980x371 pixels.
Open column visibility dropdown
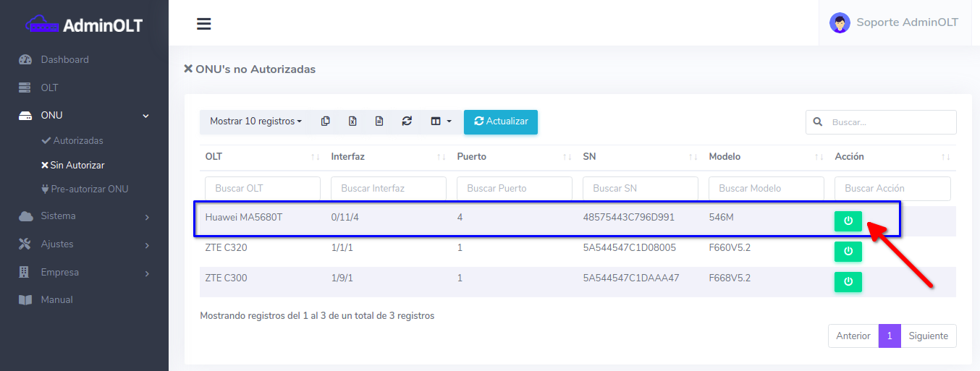coord(441,121)
